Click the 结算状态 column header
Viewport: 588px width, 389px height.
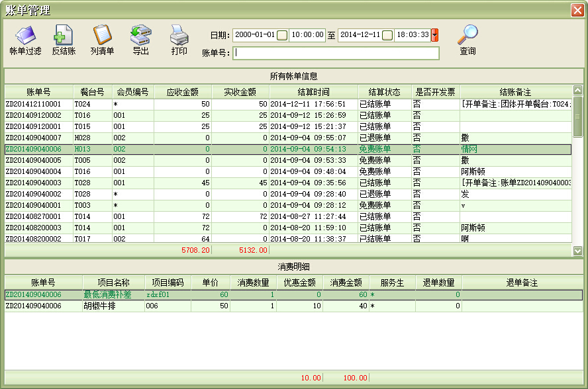[384, 92]
